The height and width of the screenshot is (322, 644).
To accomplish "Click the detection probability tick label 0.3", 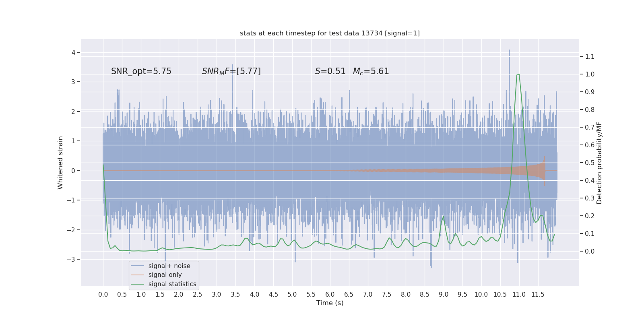I will coord(590,198).
